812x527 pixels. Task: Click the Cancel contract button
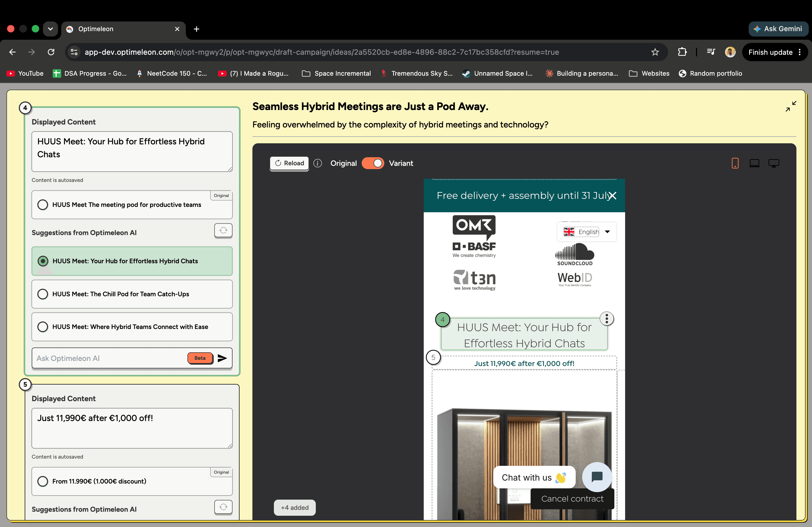pos(572,499)
